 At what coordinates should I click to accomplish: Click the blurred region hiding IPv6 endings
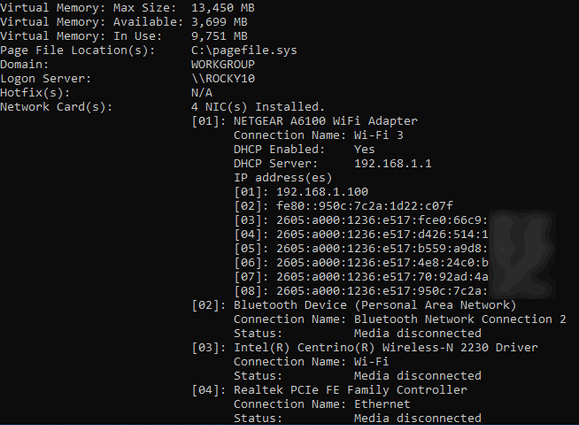(522, 255)
